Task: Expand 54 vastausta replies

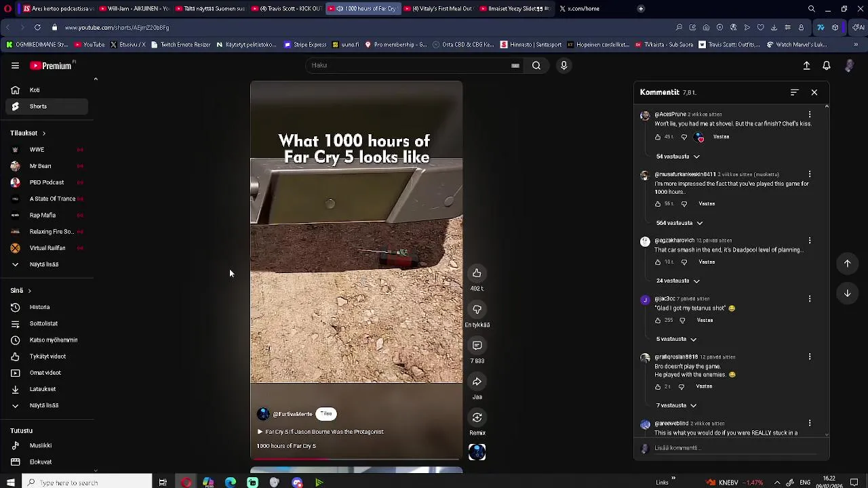Action: pos(677,157)
